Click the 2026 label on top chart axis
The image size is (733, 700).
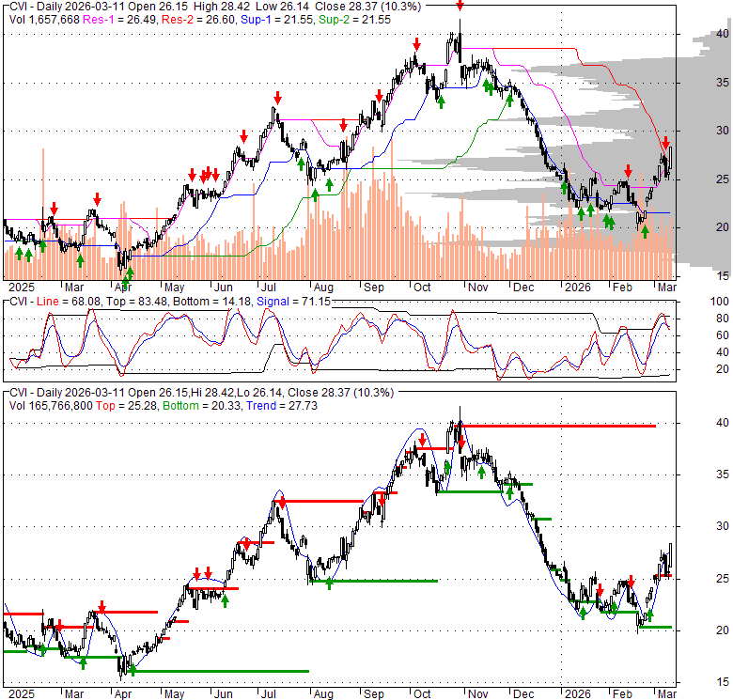[578, 287]
